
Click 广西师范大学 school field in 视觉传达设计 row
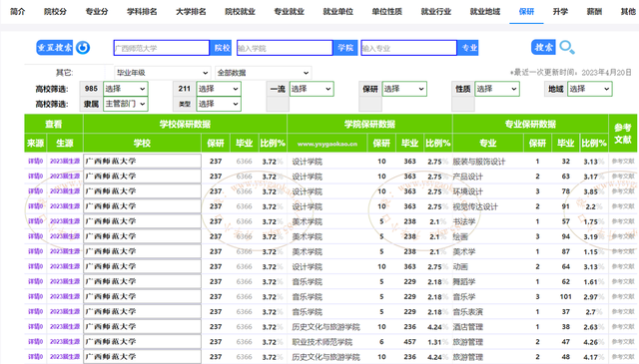[142, 206]
